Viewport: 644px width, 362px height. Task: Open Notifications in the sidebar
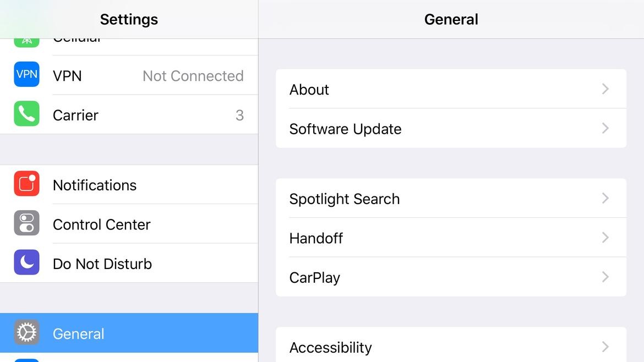tap(95, 185)
